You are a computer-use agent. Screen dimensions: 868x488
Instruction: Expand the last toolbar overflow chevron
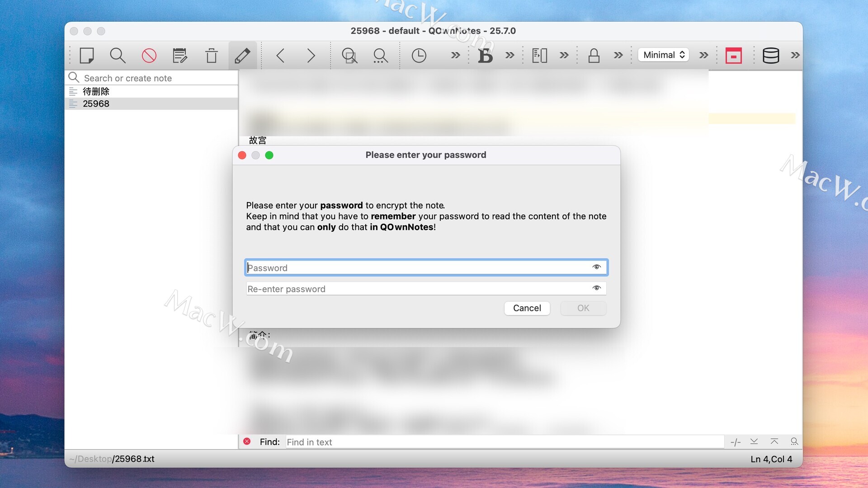(795, 55)
